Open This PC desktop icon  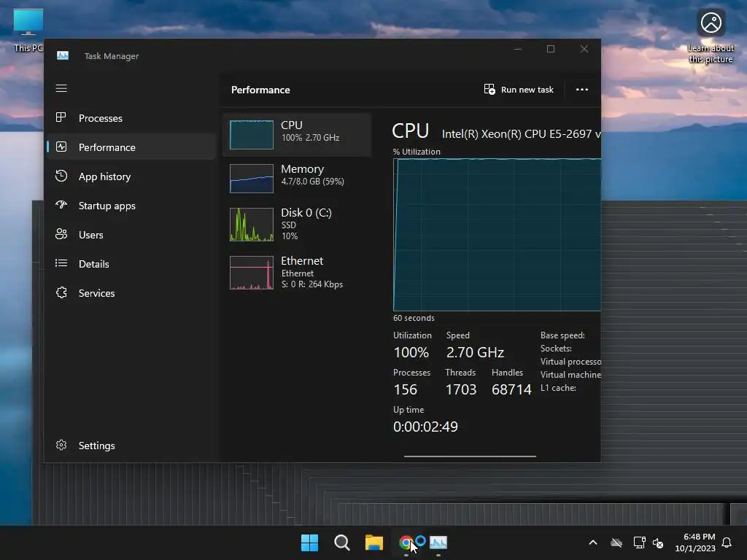28,31
